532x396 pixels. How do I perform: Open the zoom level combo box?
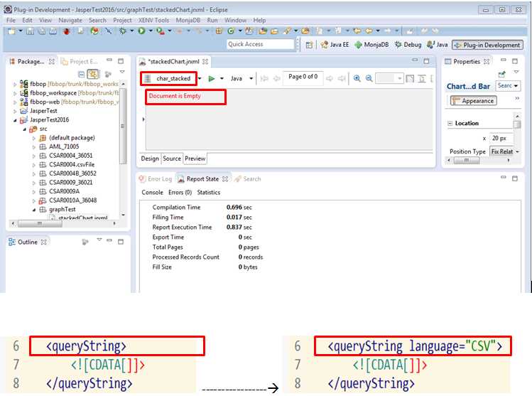coord(389,79)
